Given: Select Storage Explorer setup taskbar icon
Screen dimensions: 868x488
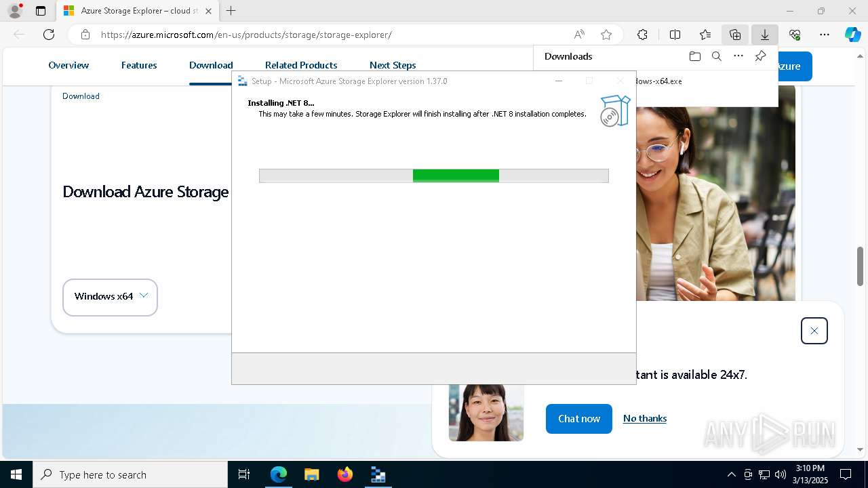Looking at the screenshot, I should pos(378,474).
